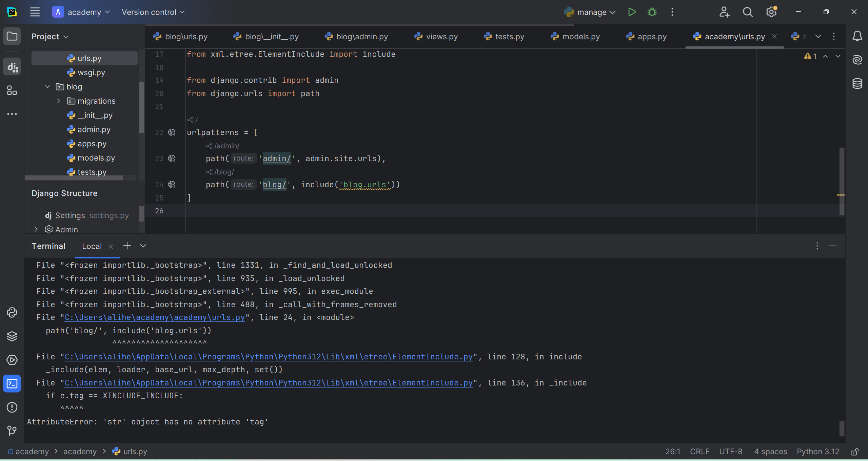Image resolution: width=868 pixels, height=461 pixels.
Task: Toggle read-only lock in status bar
Action: point(854,452)
